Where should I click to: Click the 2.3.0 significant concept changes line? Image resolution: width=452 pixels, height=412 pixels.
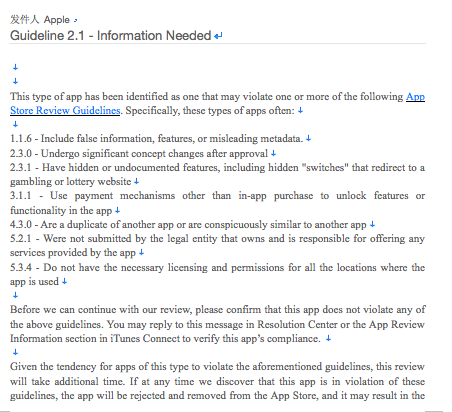click(x=139, y=153)
